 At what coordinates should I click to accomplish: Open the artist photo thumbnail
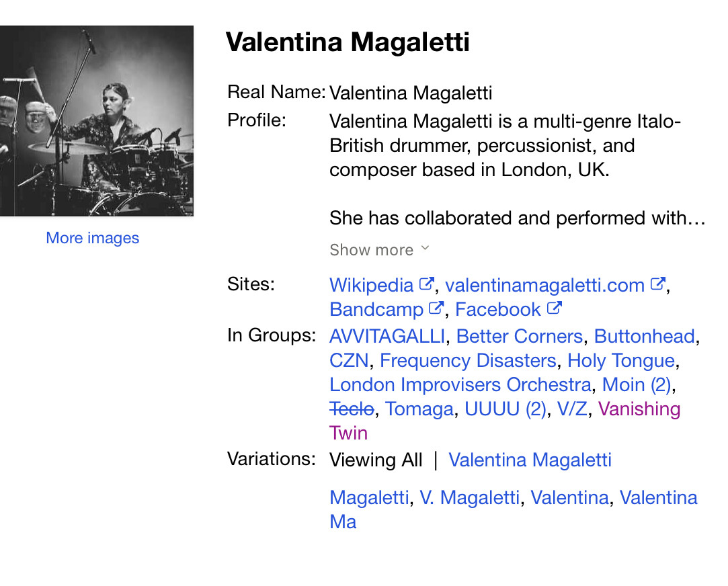[97, 121]
